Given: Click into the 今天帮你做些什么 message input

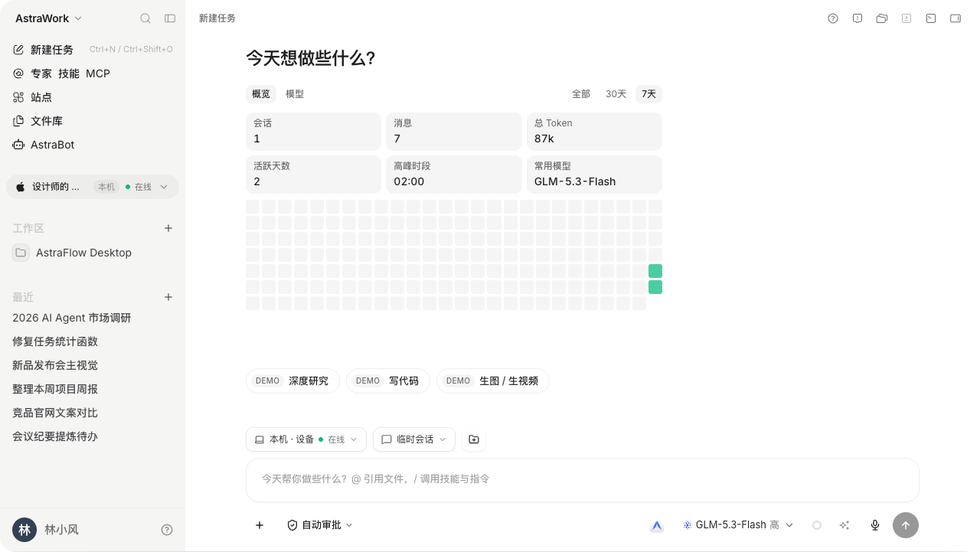Looking at the screenshot, I should [x=582, y=479].
